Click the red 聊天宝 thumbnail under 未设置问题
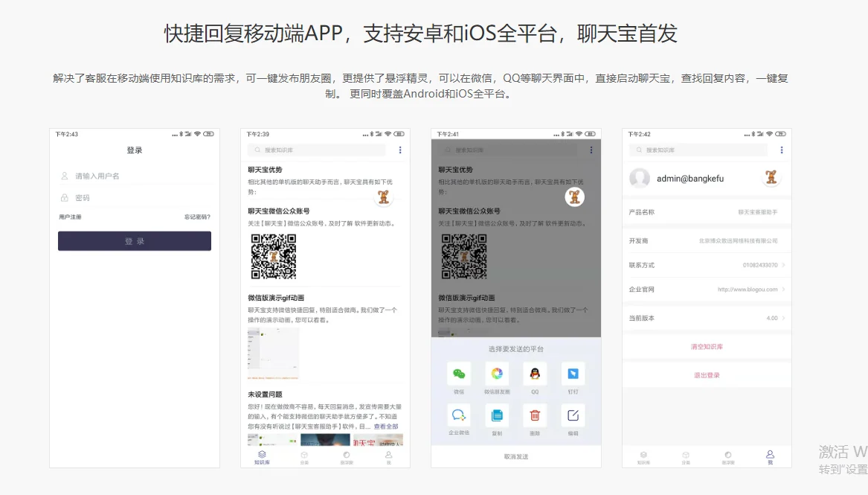 [x=378, y=440]
